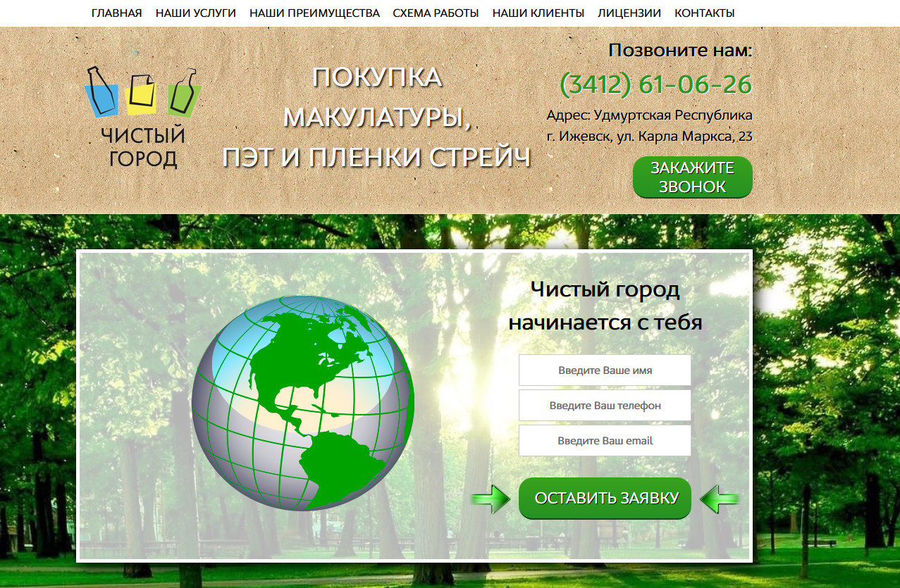Click the green arrow pointing left
Image resolution: width=900 pixels, height=588 pixels.
pos(719,499)
